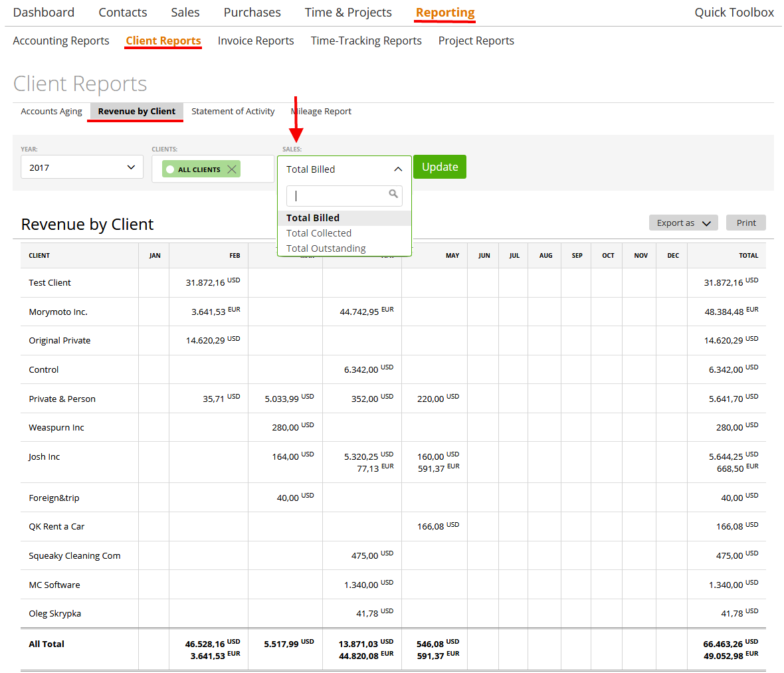Open the Test Client report row
The width and height of the screenshot is (784, 673).
49,282
